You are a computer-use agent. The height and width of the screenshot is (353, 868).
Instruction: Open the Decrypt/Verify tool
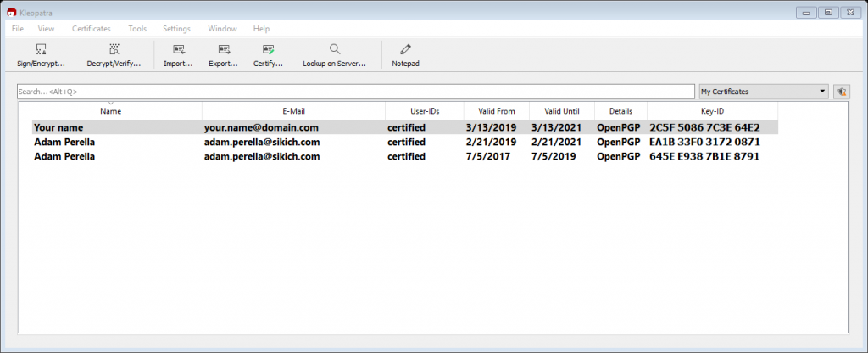pos(114,50)
